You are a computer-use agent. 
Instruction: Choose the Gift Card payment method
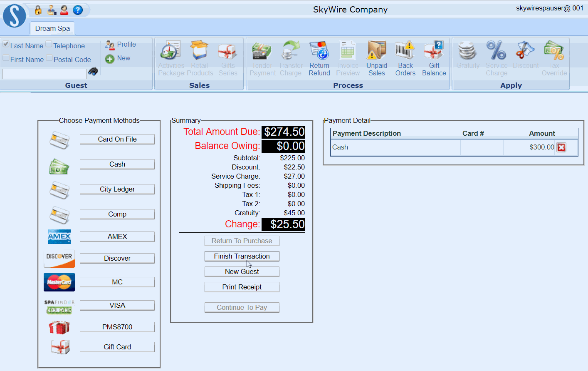tap(117, 347)
